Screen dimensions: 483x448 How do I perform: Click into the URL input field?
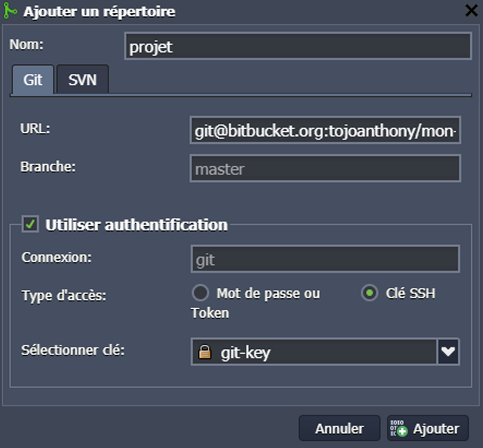tap(325, 130)
